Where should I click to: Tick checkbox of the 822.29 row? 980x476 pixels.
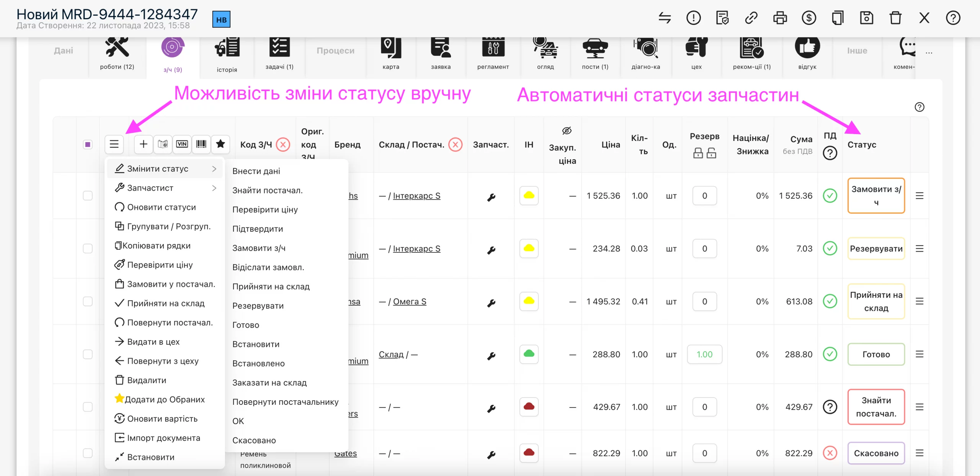[x=88, y=453]
